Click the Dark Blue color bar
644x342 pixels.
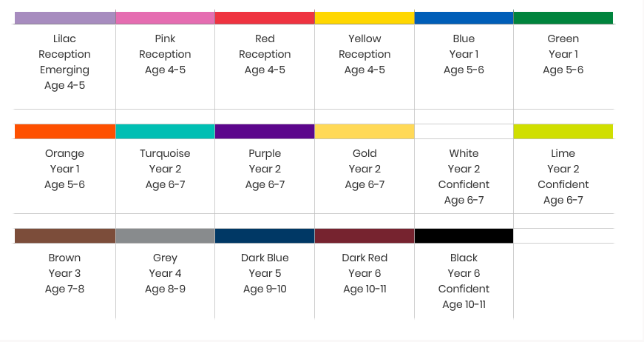click(265, 236)
